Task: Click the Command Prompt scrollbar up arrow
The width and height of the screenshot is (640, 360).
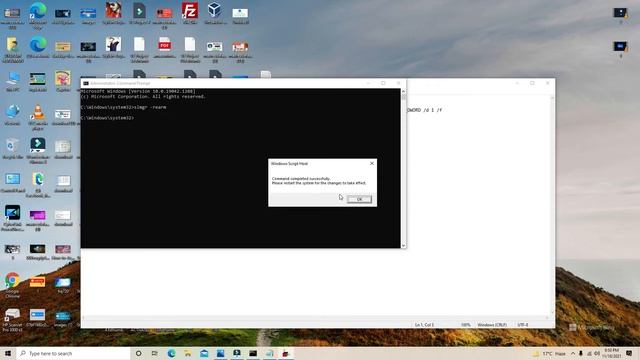Action: point(404,91)
